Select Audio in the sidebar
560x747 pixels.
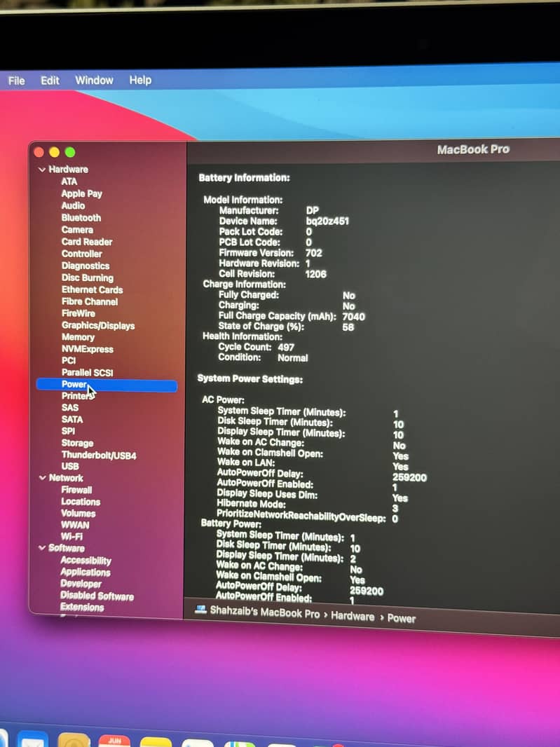[73, 205]
